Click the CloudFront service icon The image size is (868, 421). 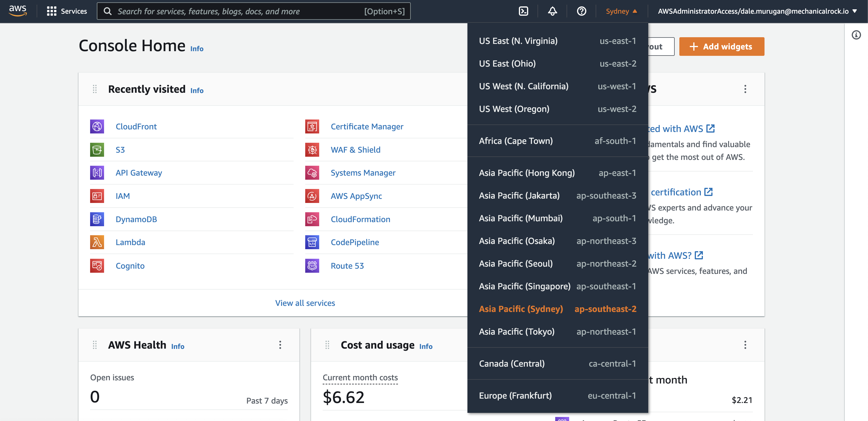click(x=97, y=126)
